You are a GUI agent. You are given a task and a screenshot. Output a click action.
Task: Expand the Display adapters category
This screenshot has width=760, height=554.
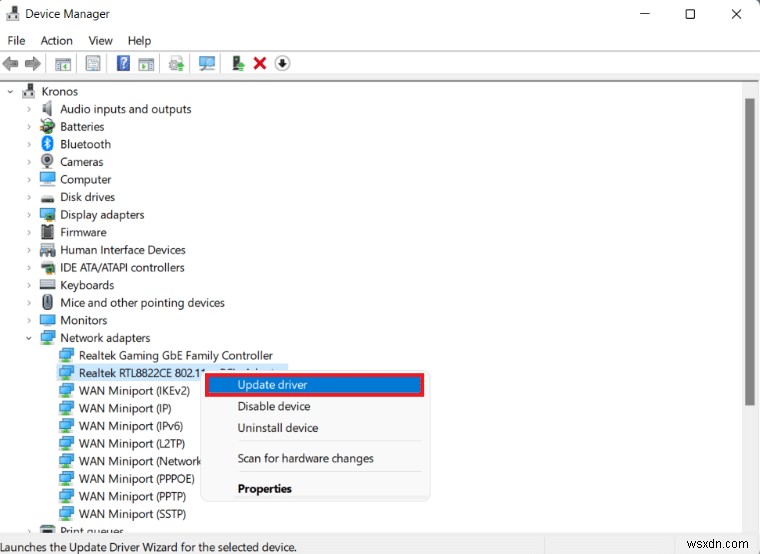click(29, 214)
